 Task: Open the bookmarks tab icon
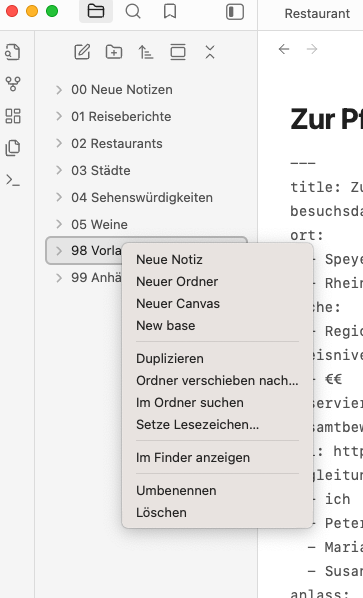pyautogui.click(x=170, y=11)
